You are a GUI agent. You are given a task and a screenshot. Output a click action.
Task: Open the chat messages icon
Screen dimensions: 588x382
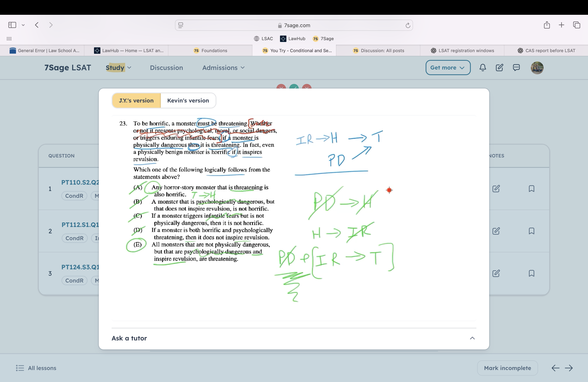click(516, 68)
